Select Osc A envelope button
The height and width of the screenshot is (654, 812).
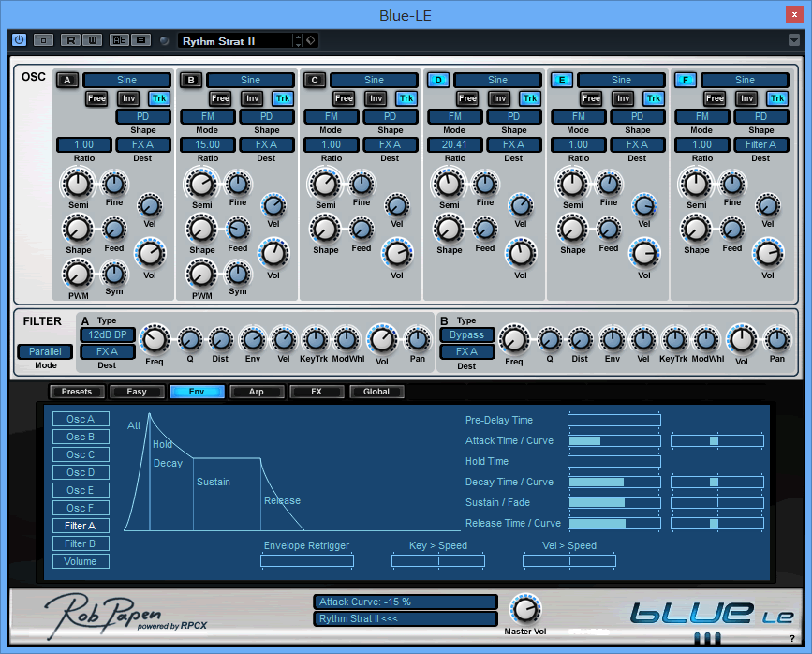(81, 419)
